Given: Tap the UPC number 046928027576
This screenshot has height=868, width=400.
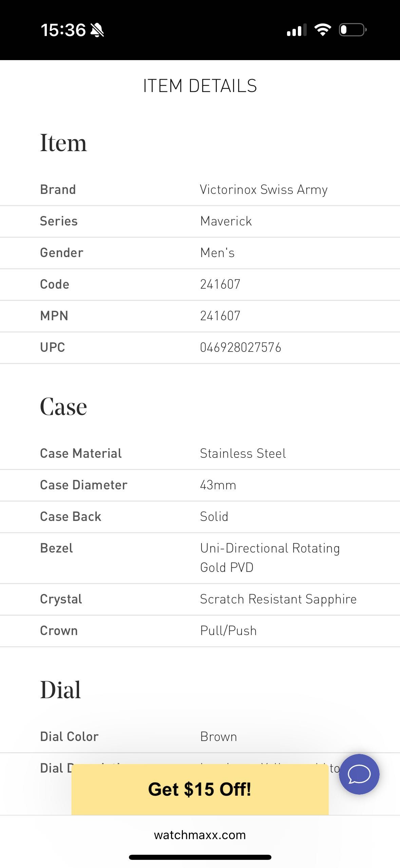Looking at the screenshot, I should [241, 347].
